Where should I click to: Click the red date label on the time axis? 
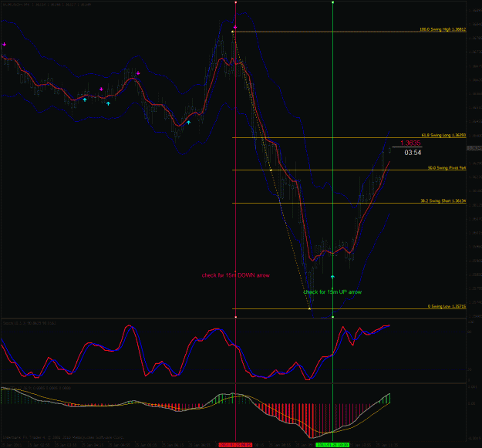[235, 445]
